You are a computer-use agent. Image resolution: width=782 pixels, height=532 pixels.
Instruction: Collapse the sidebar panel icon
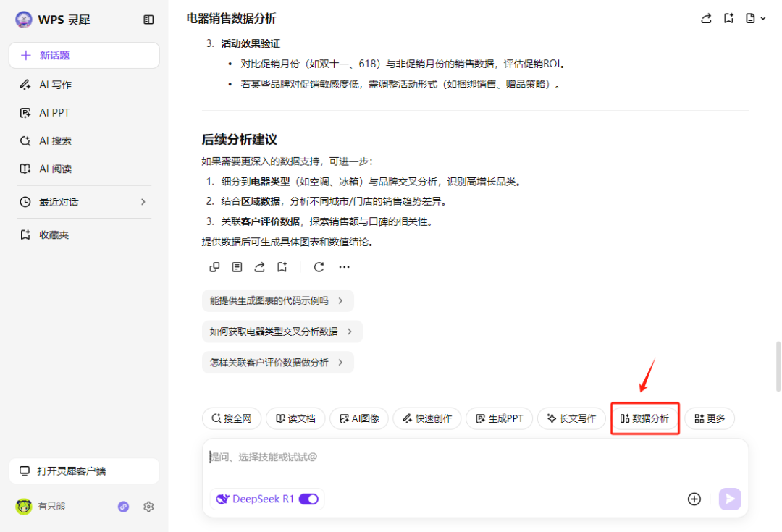148,20
